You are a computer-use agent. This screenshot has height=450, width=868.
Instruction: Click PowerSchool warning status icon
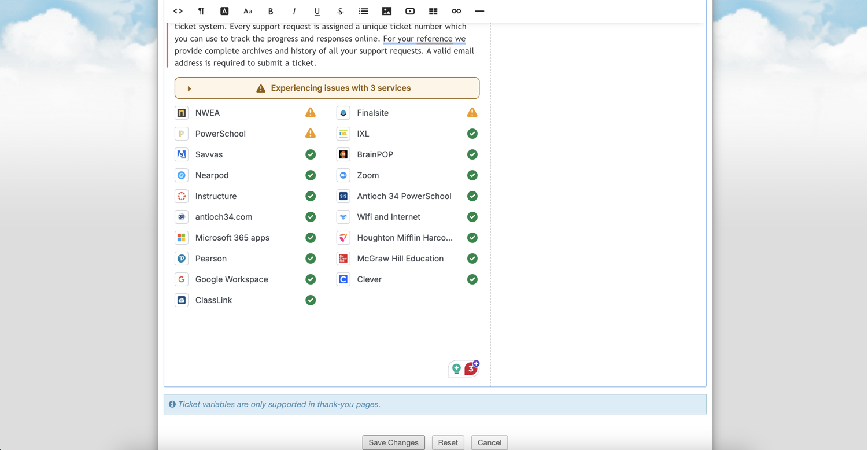click(x=311, y=133)
